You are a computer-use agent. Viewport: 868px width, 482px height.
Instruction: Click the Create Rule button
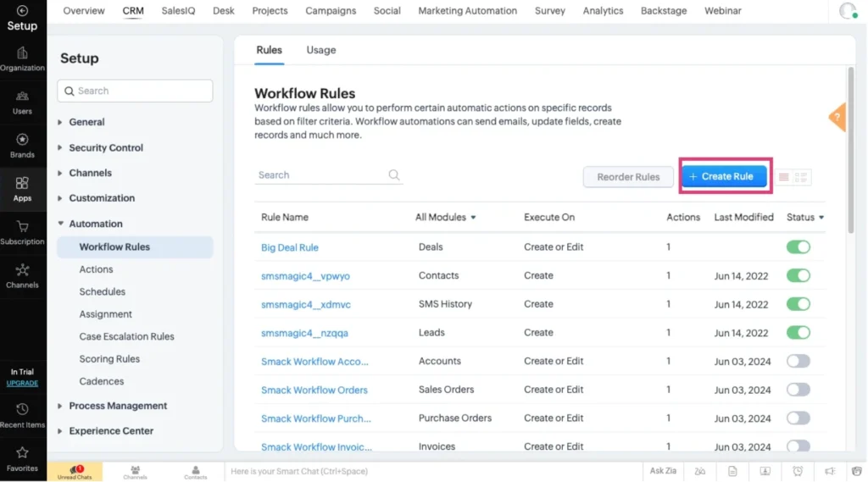[x=724, y=176]
